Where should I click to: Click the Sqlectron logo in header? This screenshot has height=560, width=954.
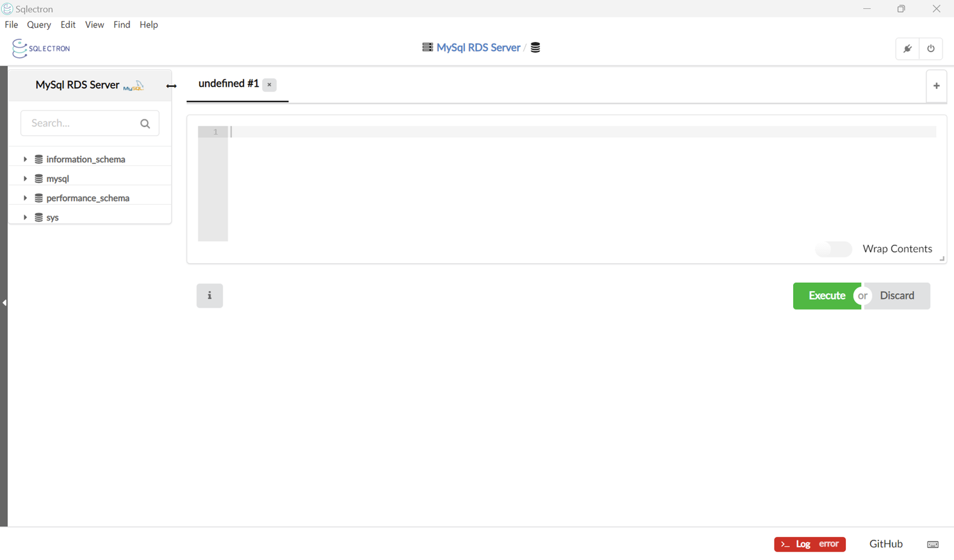click(x=41, y=48)
